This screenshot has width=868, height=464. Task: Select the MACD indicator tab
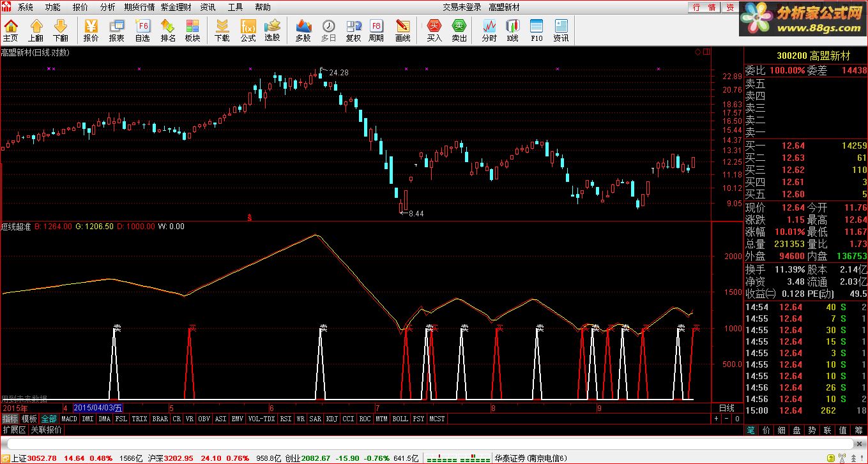point(69,419)
